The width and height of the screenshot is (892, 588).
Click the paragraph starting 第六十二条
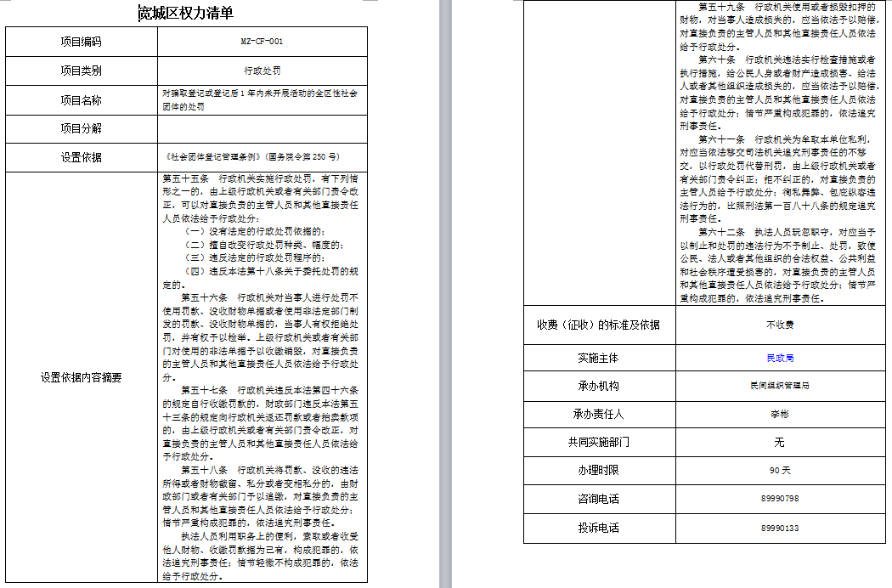(777, 265)
